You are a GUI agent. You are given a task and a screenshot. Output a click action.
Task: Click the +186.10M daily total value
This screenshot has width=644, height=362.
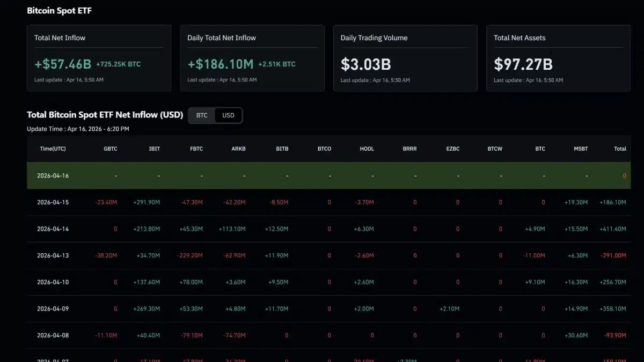(x=220, y=64)
